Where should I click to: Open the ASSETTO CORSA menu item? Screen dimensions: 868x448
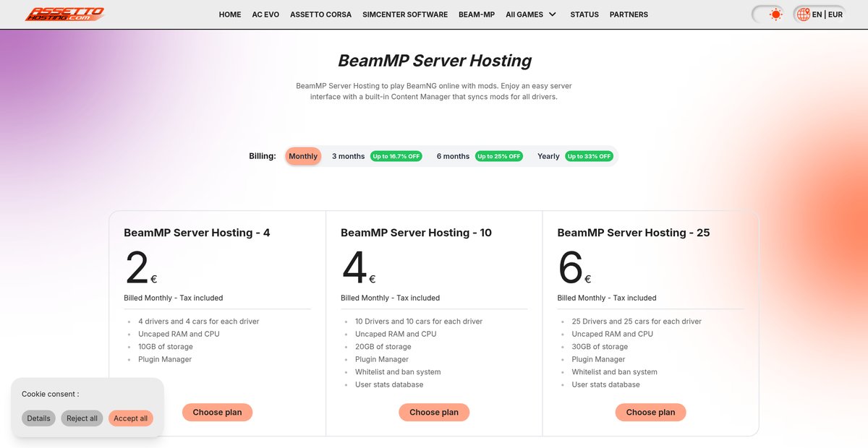coord(320,14)
